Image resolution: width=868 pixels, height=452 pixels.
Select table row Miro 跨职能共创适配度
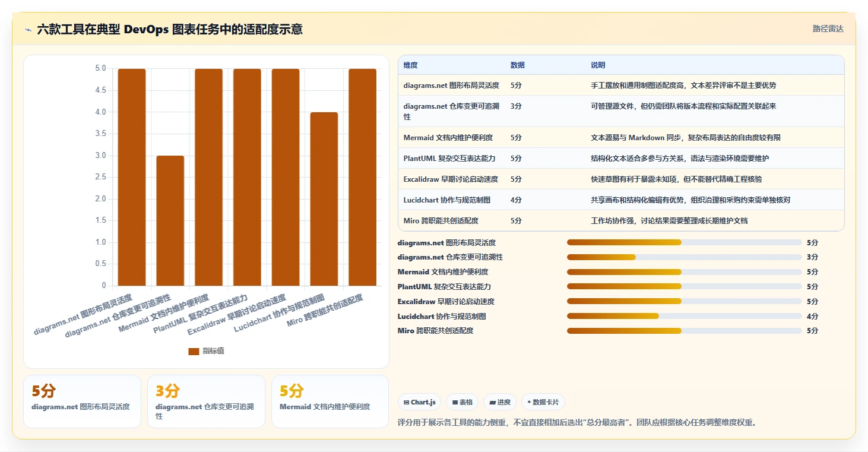click(x=621, y=220)
